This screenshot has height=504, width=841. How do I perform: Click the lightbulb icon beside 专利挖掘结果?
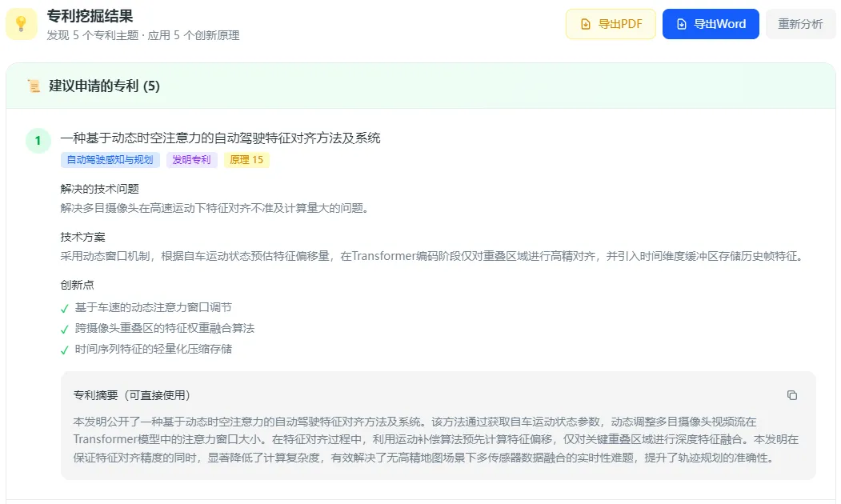[x=22, y=24]
